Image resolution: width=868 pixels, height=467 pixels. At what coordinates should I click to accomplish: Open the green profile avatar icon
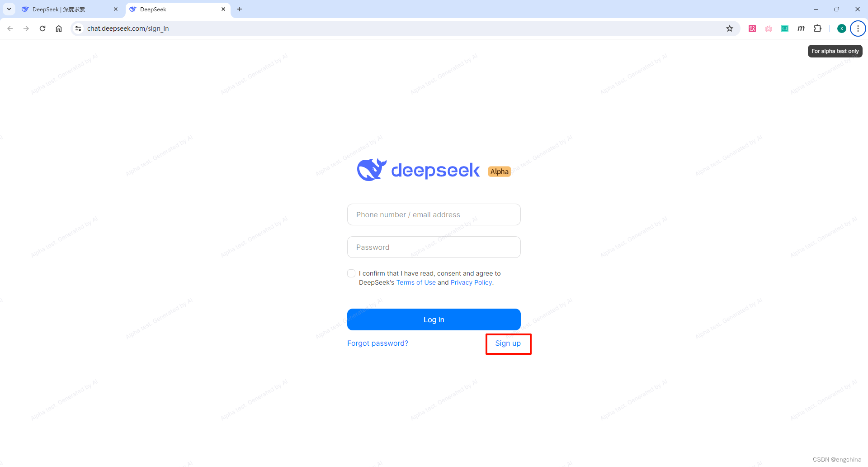tap(841, 29)
